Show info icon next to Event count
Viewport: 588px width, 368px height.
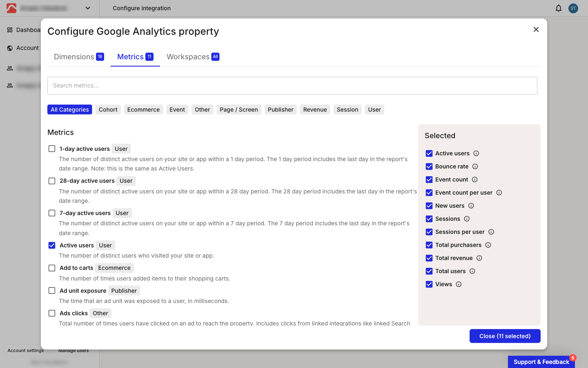point(474,180)
